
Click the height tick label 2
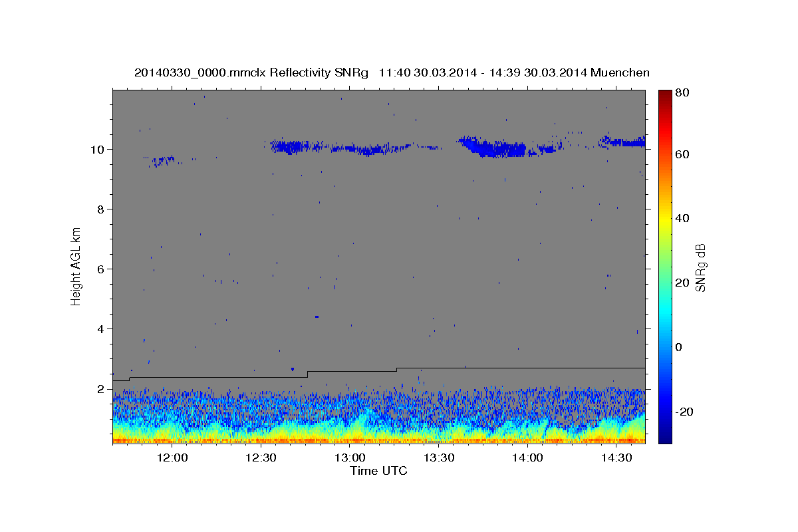(x=101, y=388)
